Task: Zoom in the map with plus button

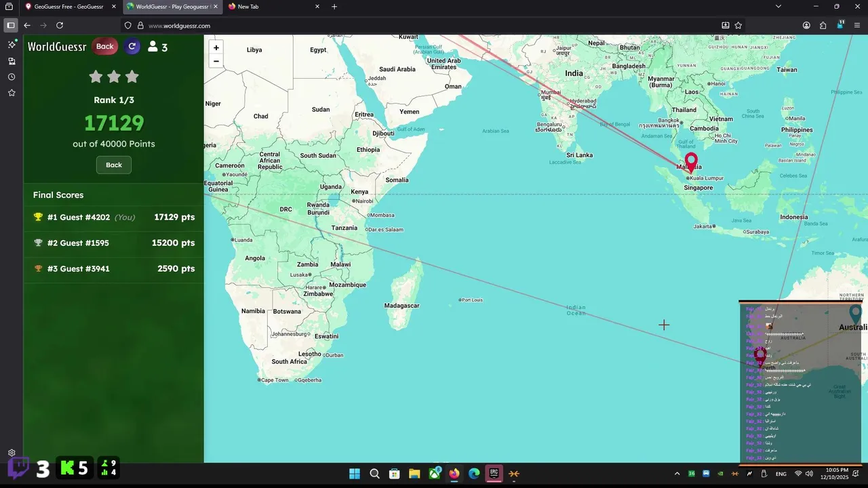Action: [x=216, y=47]
